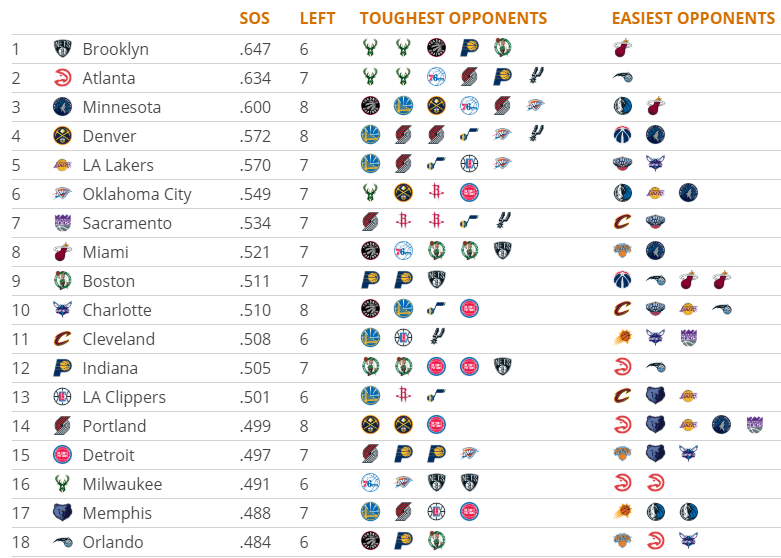Viewport: 781px width, 558px height.
Task: Select the Miami Heat logo in Brooklyn's easiest opponents
Action: click(x=622, y=48)
